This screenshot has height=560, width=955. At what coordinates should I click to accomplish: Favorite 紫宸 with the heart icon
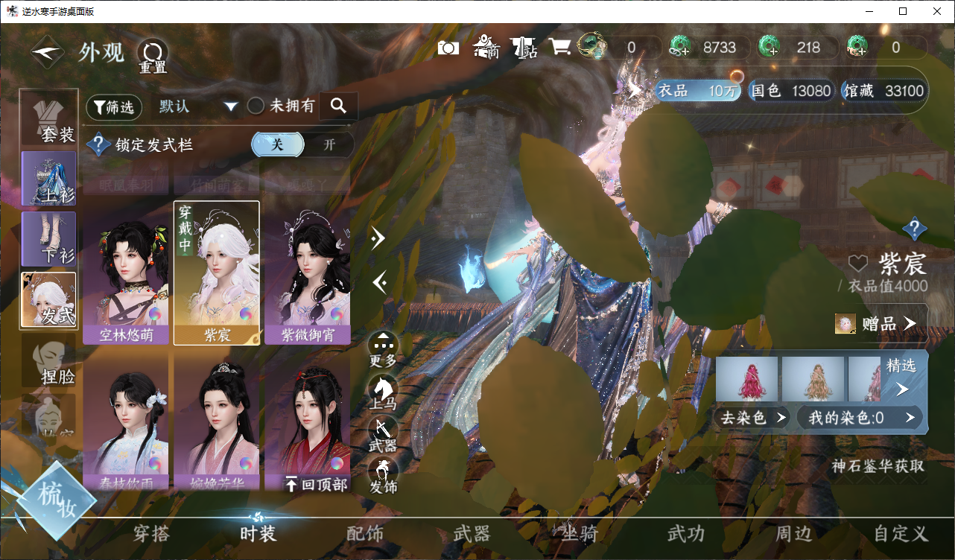859,263
